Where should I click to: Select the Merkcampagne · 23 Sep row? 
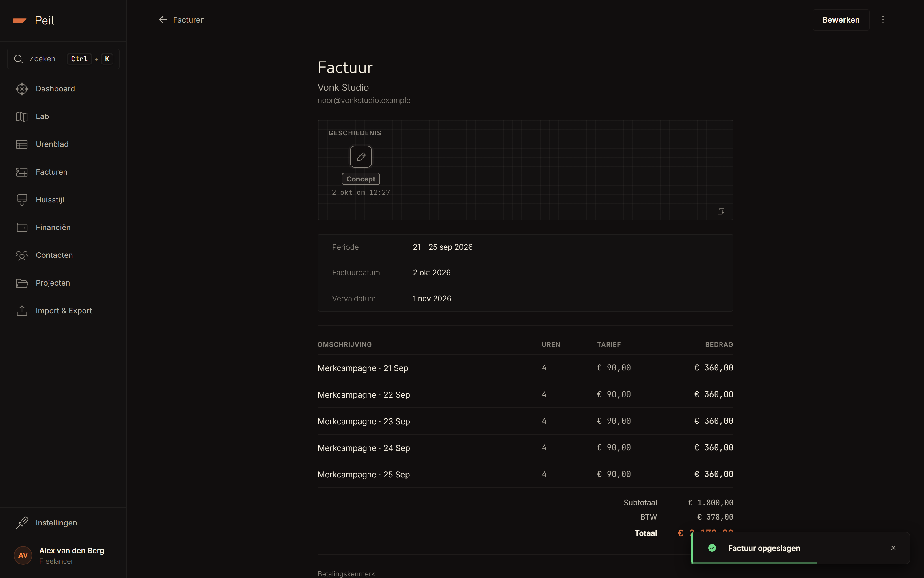point(526,421)
